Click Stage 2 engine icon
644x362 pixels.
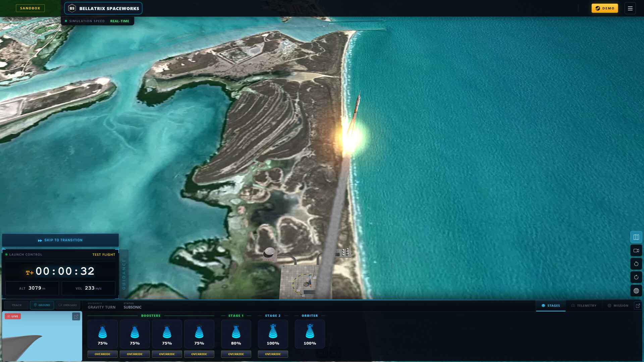[273, 331]
